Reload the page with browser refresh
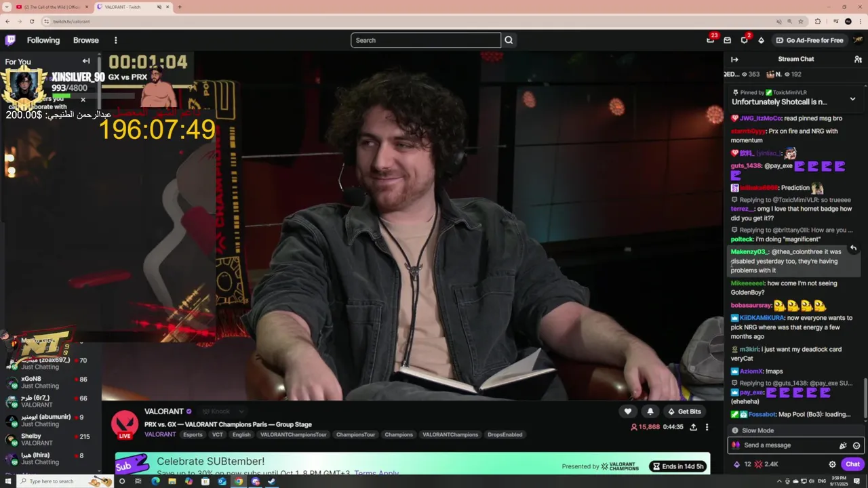Viewport: 868px width, 488px height. coord(31,21)
